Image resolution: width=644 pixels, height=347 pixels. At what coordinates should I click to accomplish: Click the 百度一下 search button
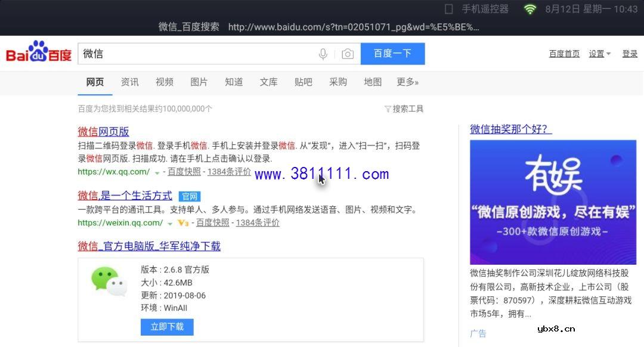393,53
